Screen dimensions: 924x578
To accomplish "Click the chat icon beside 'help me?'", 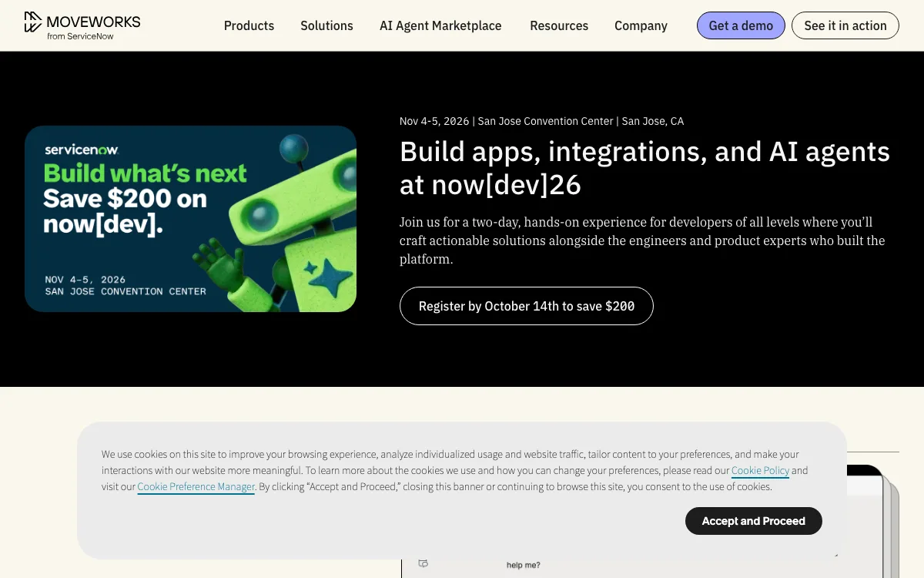I will tap(423, 564).
